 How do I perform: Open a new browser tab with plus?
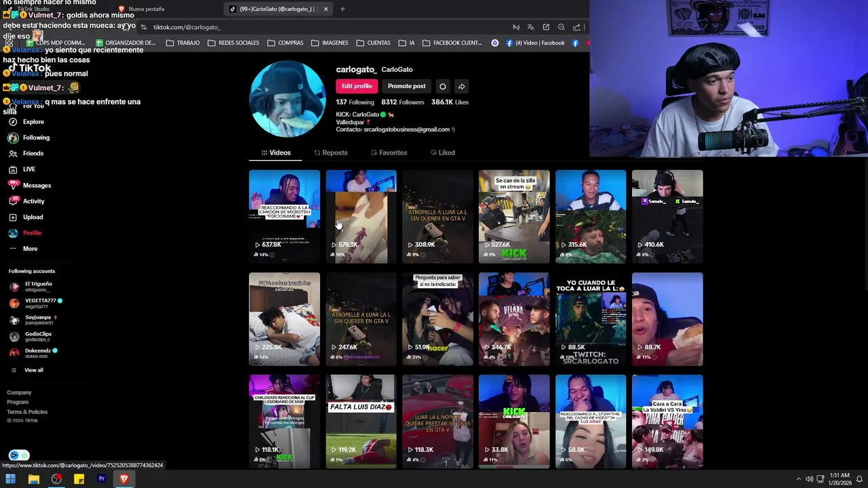click(x=342, y=9)
